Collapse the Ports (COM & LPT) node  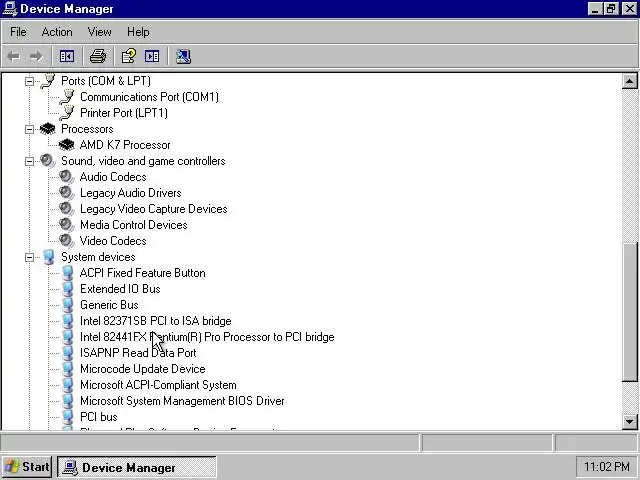29,81
